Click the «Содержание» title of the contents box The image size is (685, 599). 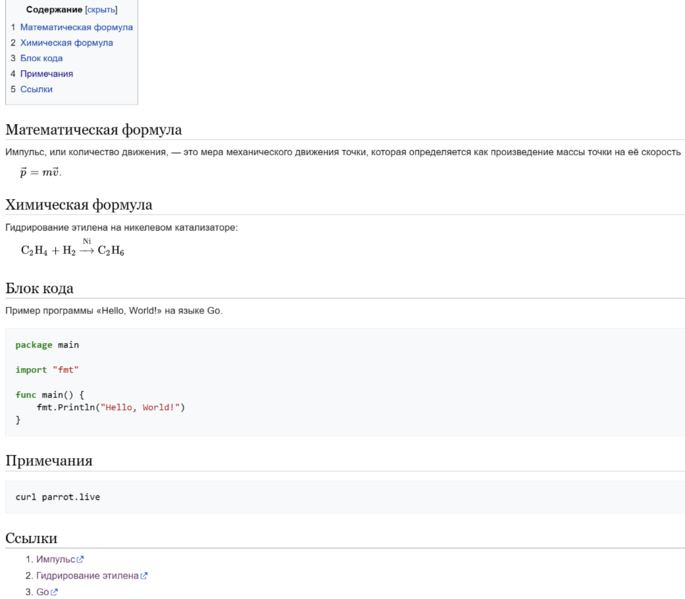54,10
